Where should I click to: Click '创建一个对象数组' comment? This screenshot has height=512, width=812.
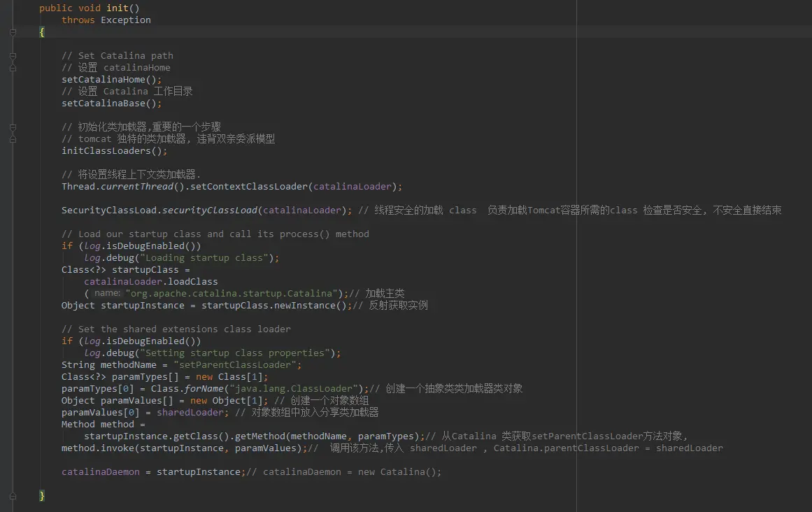tap(322, 401)
